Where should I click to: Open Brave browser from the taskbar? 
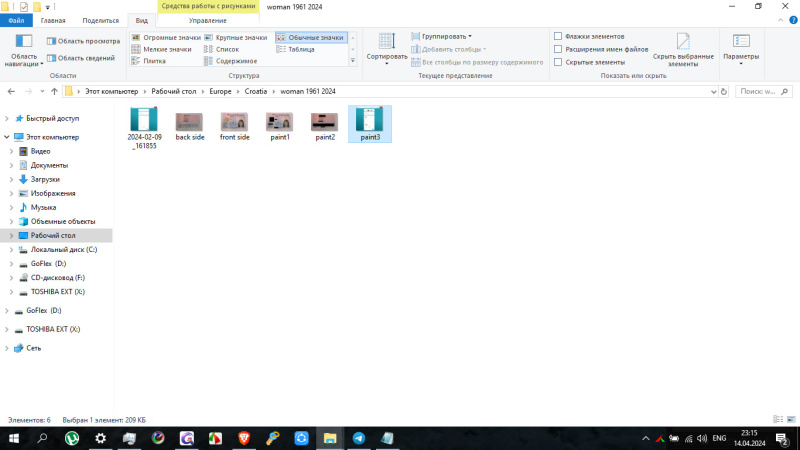pos(244,438)
